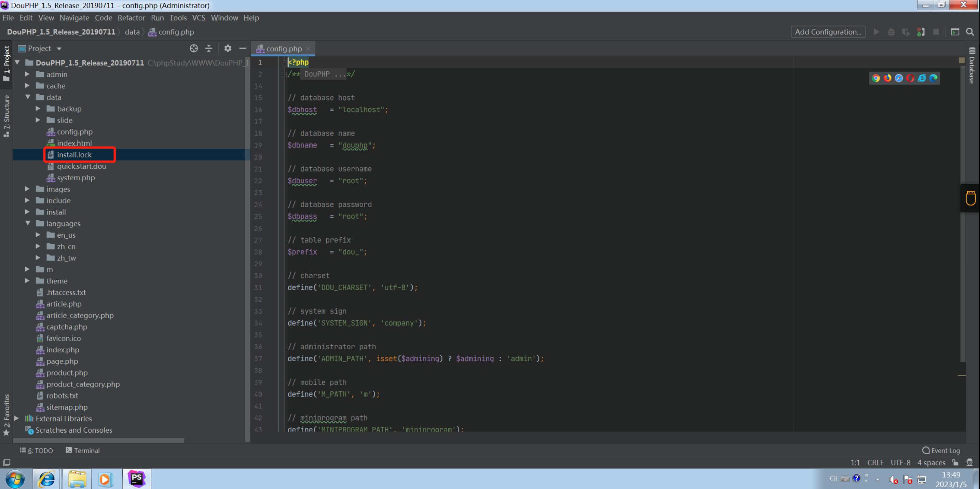The image size is (980, 489).
Task: Open media player taskbar icon
Action: click(105, 479)
